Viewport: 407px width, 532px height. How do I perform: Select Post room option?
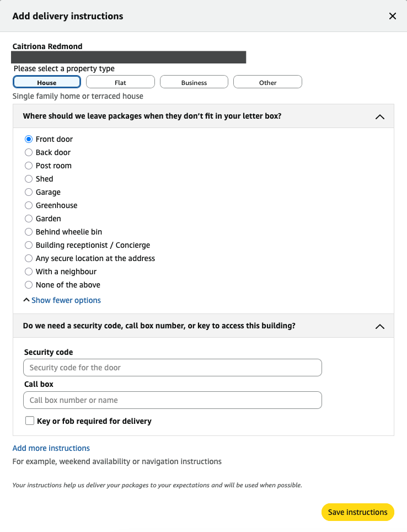tap(28, 165)
